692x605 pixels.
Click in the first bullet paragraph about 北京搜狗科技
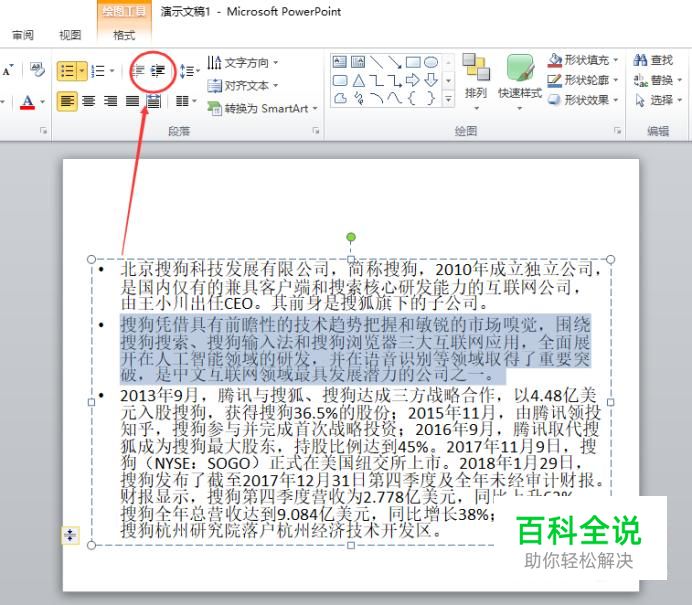click(x=361, y=286)
